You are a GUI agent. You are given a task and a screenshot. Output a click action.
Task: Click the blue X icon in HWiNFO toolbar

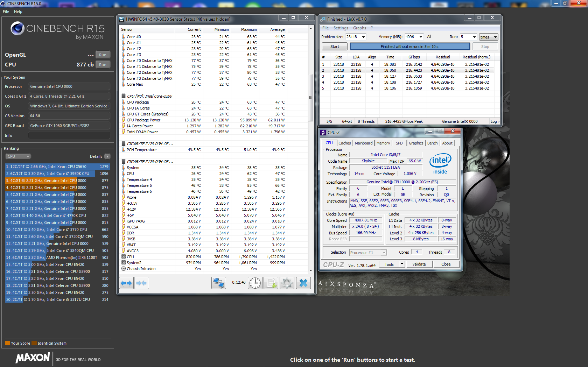(303, 283)
